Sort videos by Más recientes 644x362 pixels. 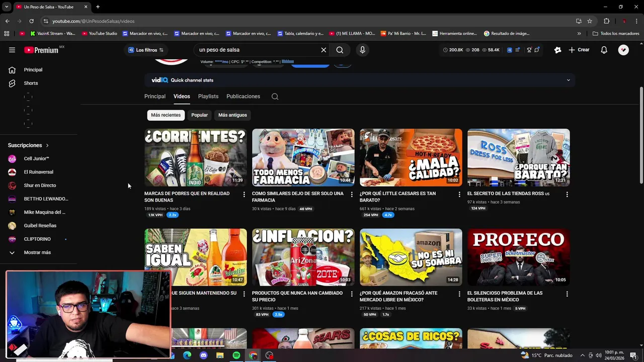tap(166, 115)
